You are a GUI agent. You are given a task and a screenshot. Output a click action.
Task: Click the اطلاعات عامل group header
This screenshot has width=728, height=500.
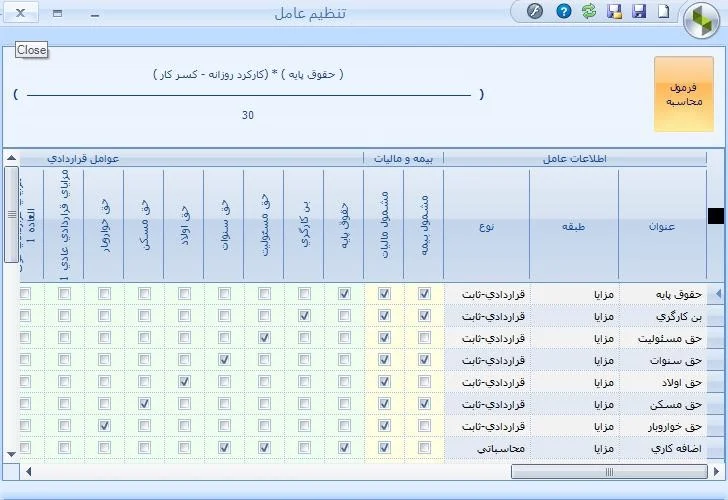[575, 159]
